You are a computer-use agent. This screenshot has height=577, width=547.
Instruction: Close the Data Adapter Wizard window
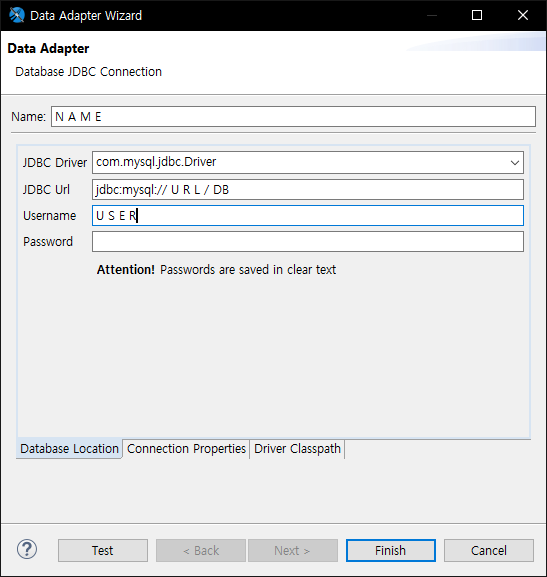click(523, 15)
